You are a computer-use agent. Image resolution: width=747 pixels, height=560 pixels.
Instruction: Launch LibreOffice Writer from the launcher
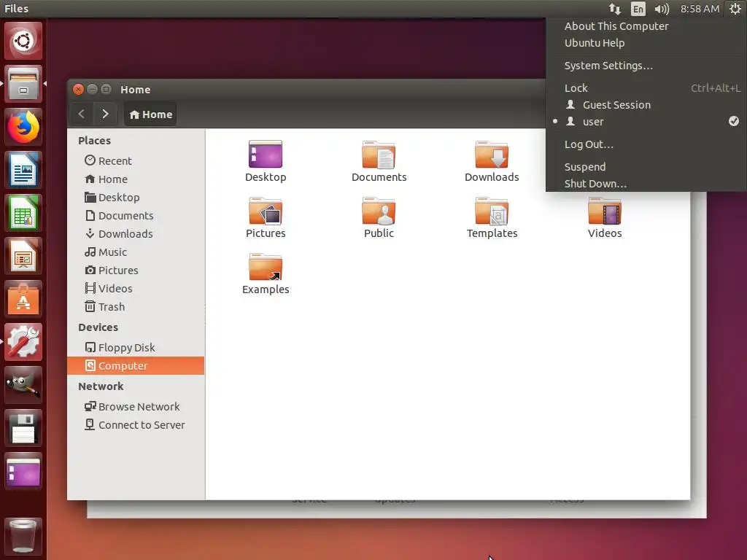(x=23, y=169)
